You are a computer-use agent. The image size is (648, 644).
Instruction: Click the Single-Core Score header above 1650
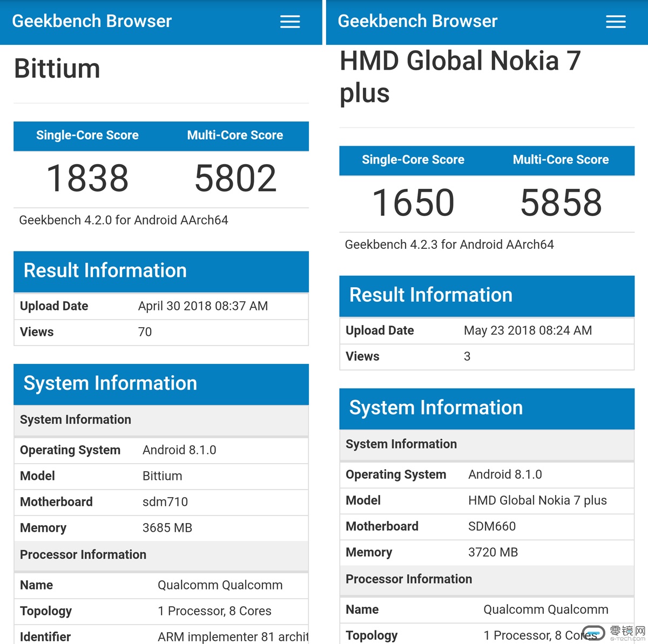coord(413,160)
